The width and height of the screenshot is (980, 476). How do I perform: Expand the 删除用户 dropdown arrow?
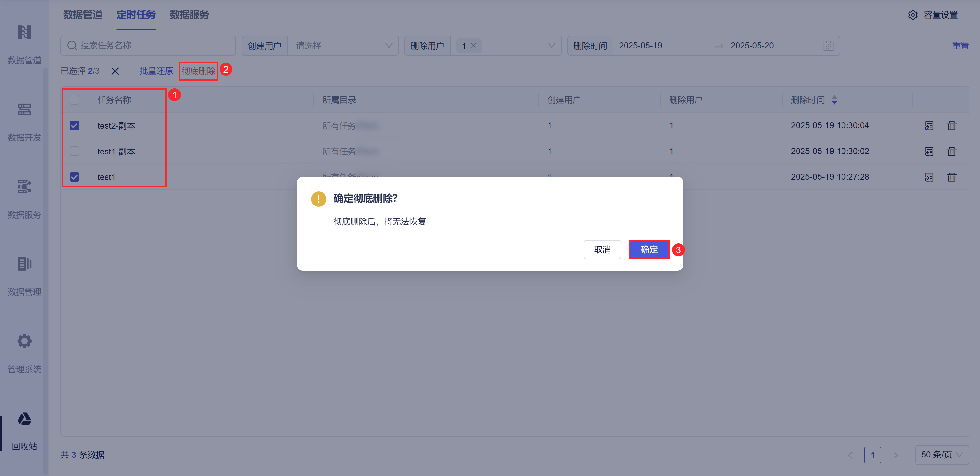tap(551, 46)
